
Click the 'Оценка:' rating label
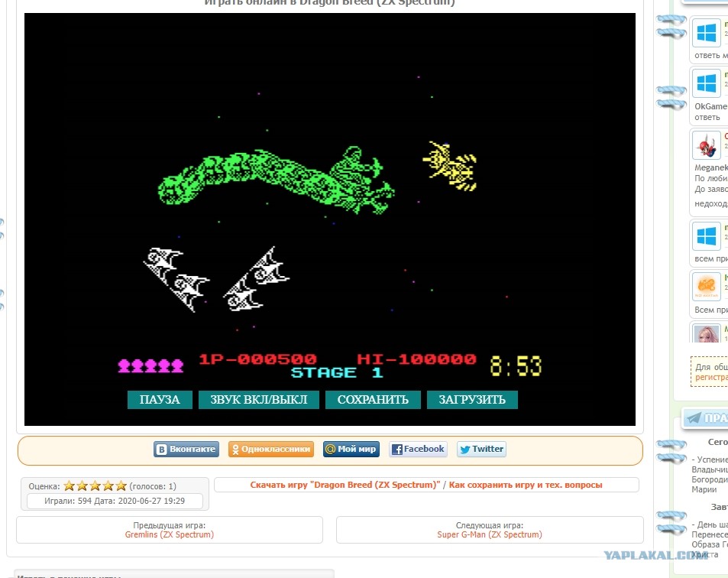[44, 486]
